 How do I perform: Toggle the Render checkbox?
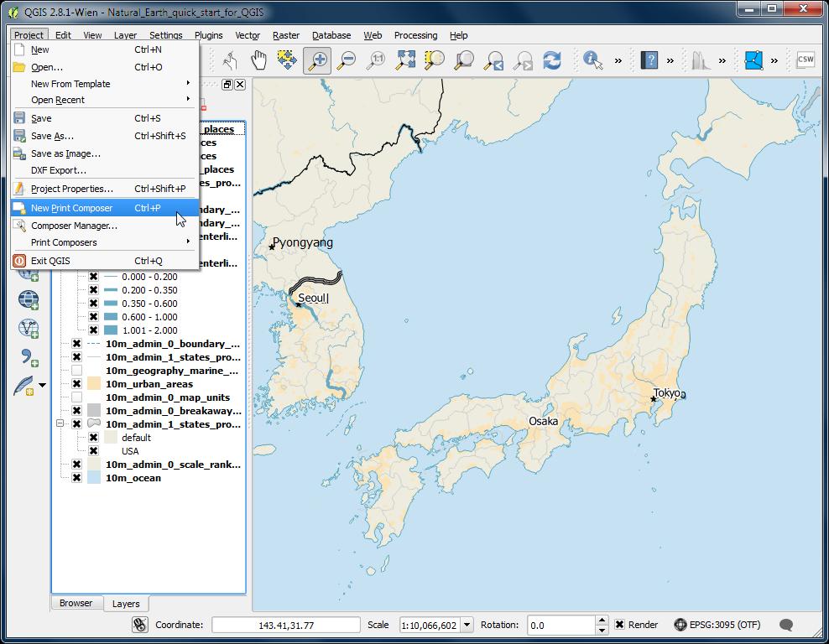[619, 625]
